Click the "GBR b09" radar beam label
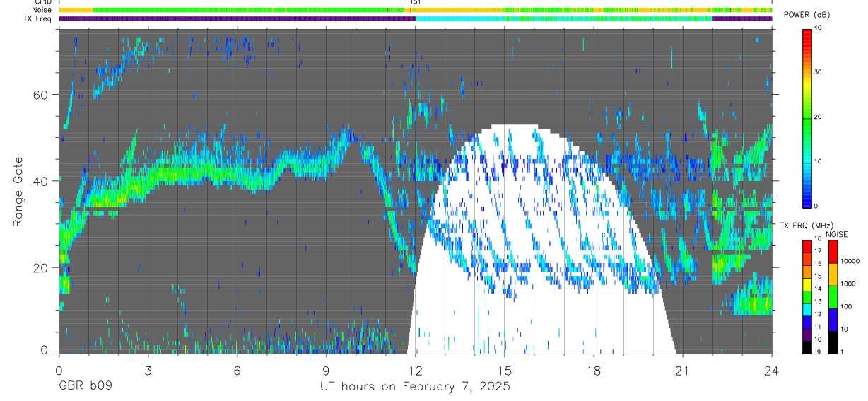The height and width of the screenshot is (401, 868). (x=86, y=387)
